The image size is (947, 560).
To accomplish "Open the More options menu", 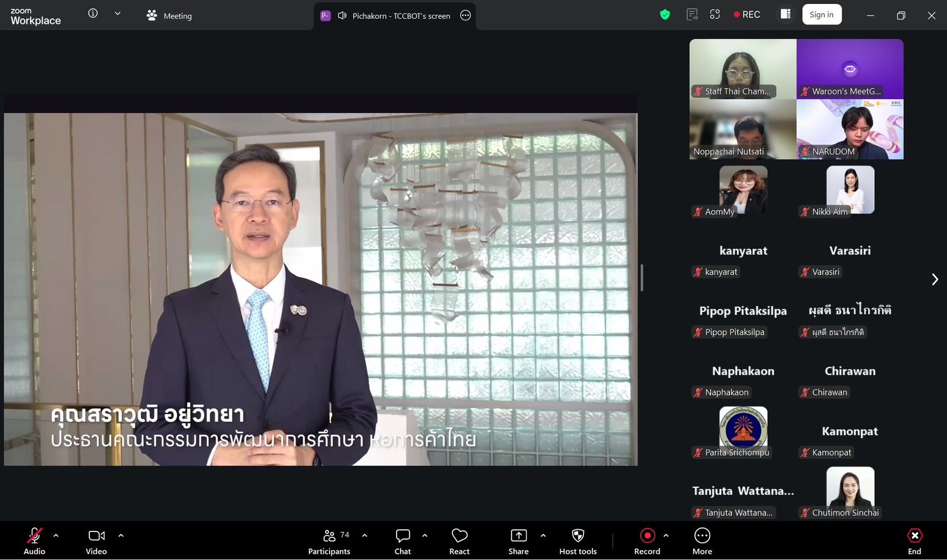I will point(702,541).
